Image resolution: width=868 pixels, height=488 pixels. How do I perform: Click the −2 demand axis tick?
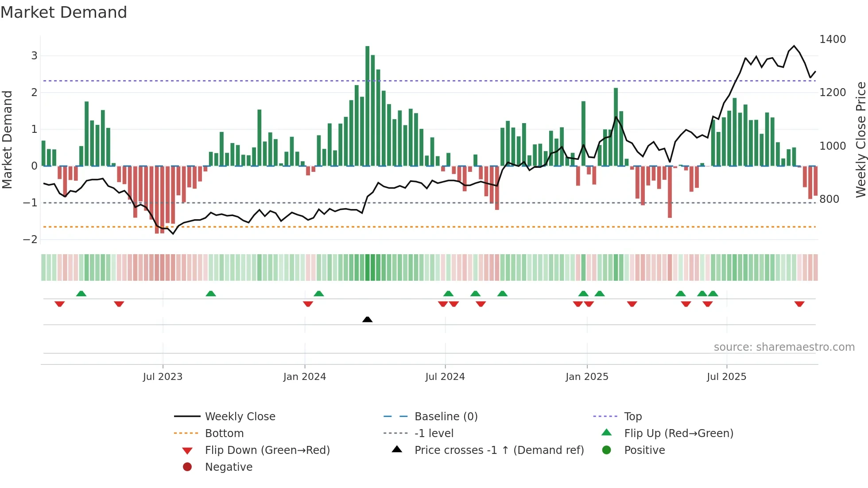point(31,240)
